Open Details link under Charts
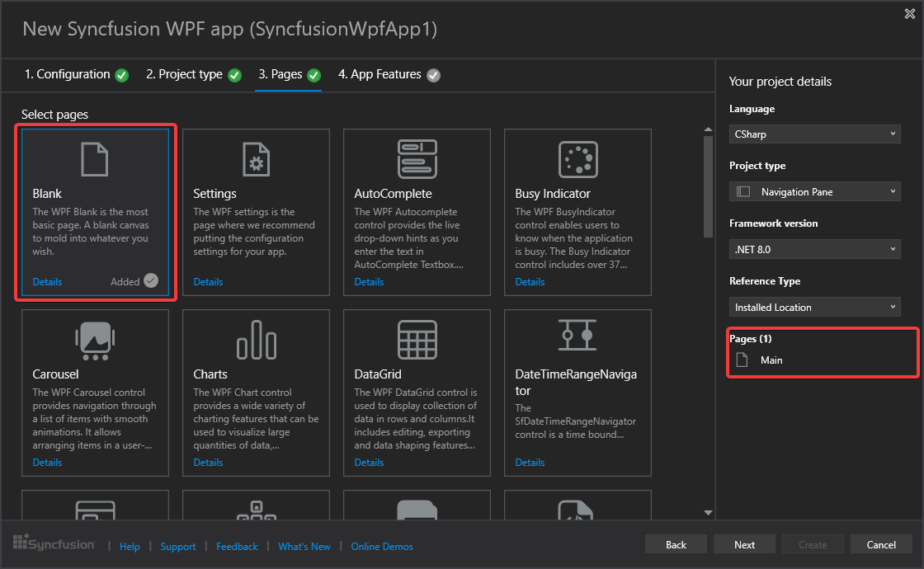924x569 pixels. 208,463
